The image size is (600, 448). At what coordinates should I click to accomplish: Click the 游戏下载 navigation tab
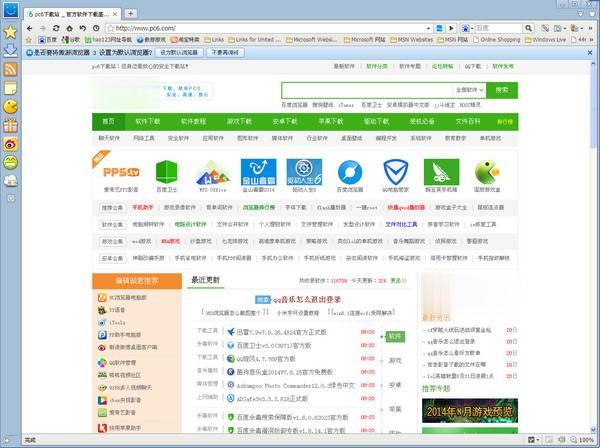(x=239, y=122)
